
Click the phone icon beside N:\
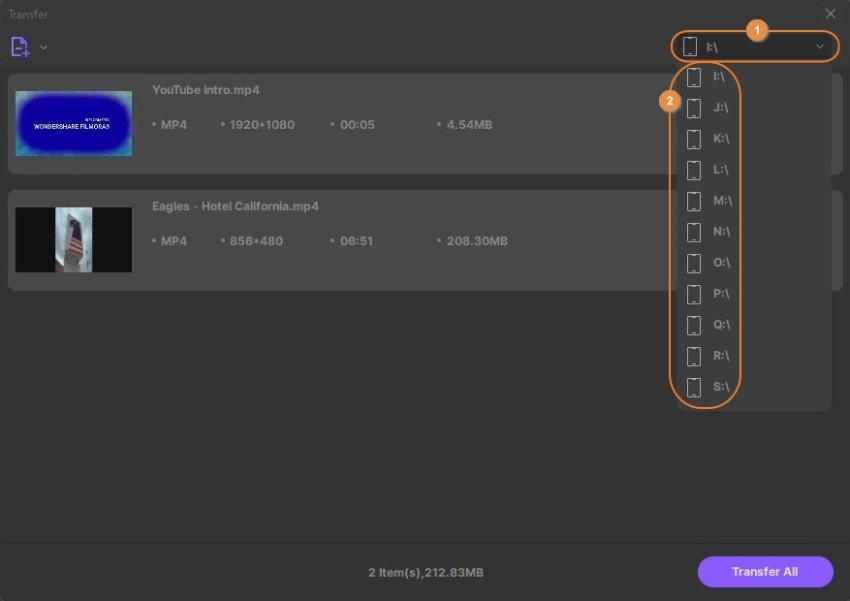(694, 232)
